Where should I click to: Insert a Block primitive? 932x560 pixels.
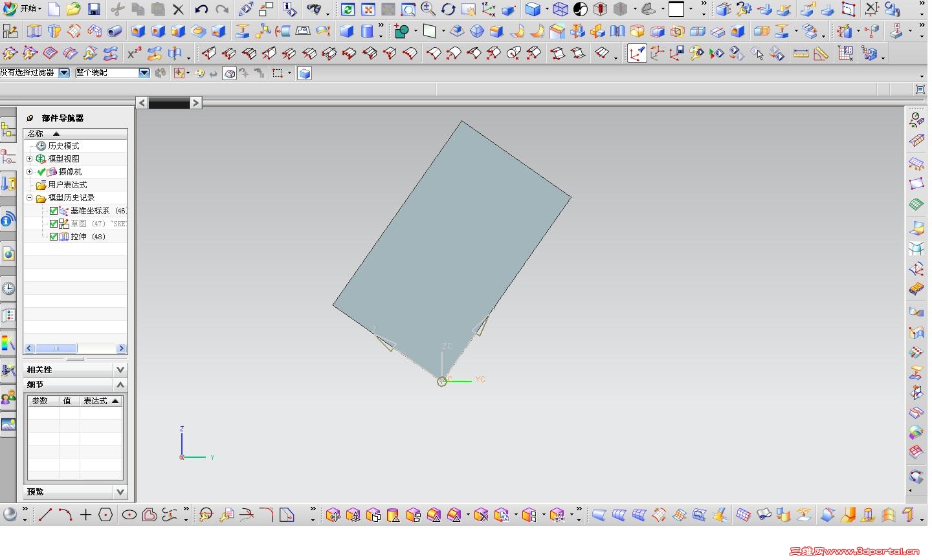tap(347, 31)
